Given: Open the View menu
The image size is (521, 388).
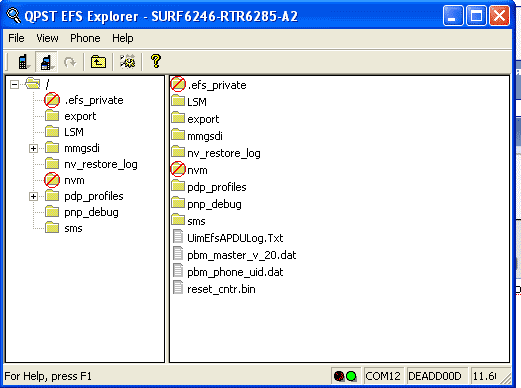Looking at the screenshot, I should (47, 38).
